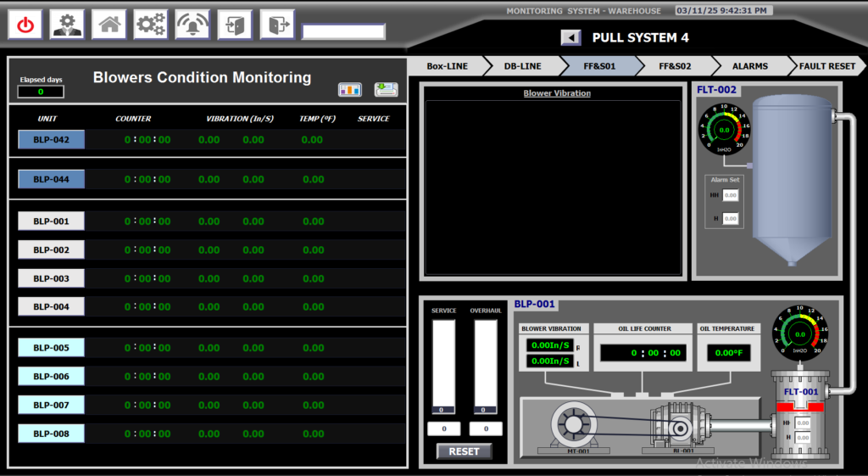Click the login door icon
Image resolution: width=868 pixels, height=476 pixels.
(235, 25)
